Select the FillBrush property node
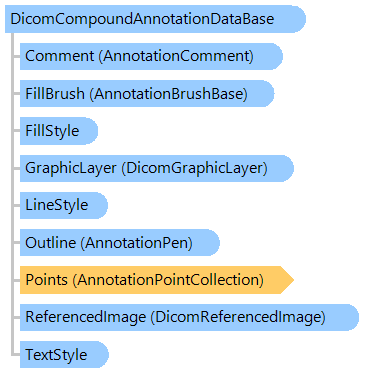Viewport: 377px width, 372px height. [x=147, y=93]
